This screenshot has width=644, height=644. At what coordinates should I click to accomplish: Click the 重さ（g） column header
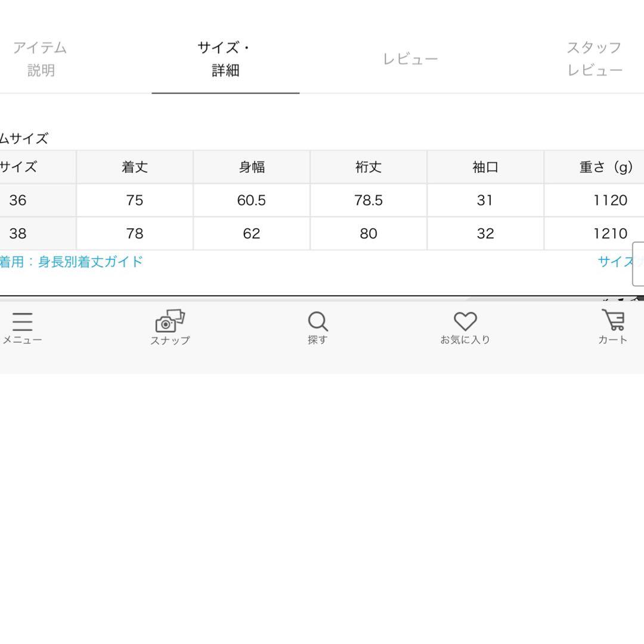(x=606, y=168)
